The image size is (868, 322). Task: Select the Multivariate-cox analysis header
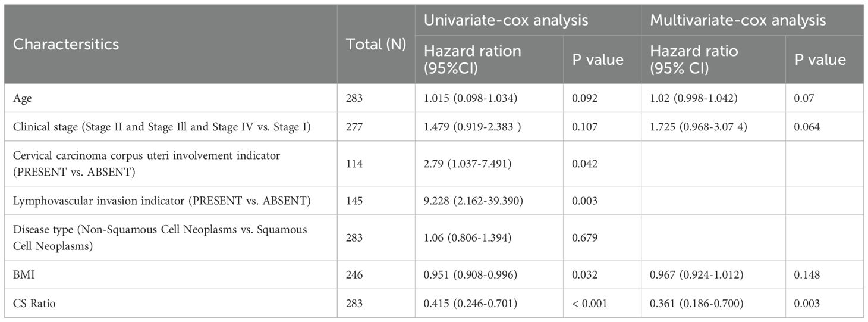pos(738,20)
